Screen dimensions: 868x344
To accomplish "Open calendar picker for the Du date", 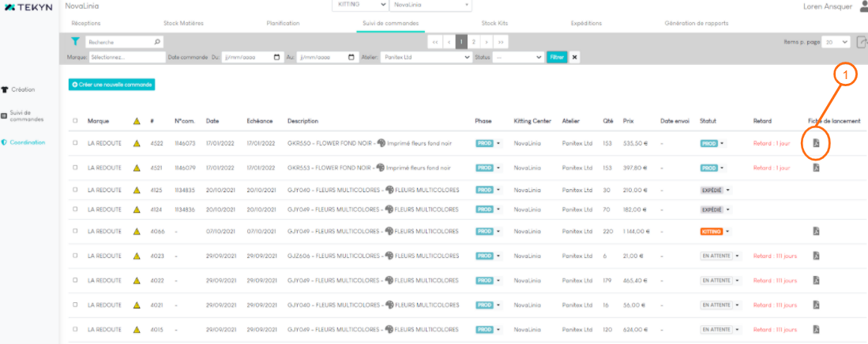I will [276, 57].
